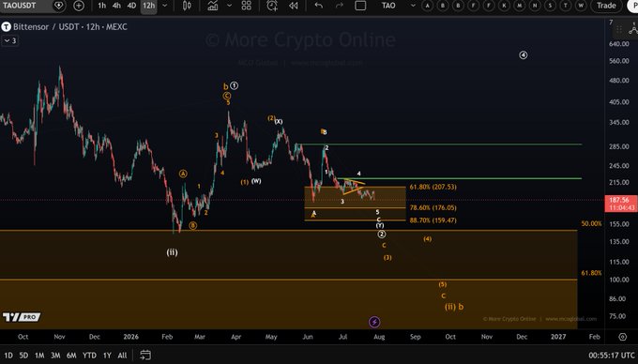Set range to 1D
638x364 pixels.
click(x=8, y=355)
